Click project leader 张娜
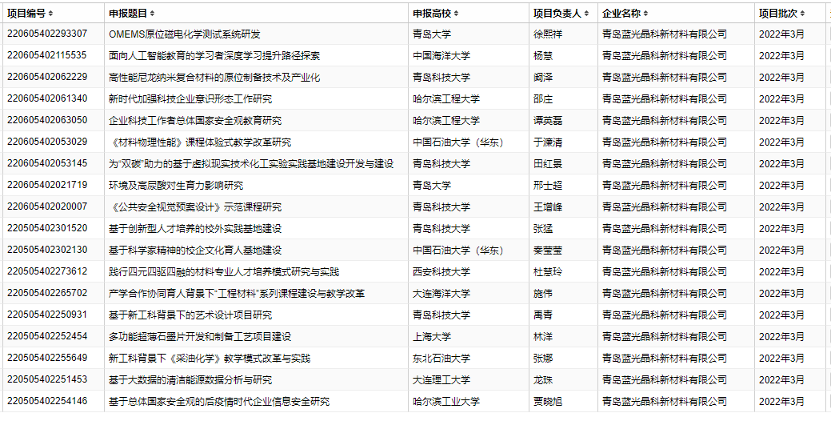Image resolution: width=832 pixels, height=422 pixels. [x=543, y=358]
